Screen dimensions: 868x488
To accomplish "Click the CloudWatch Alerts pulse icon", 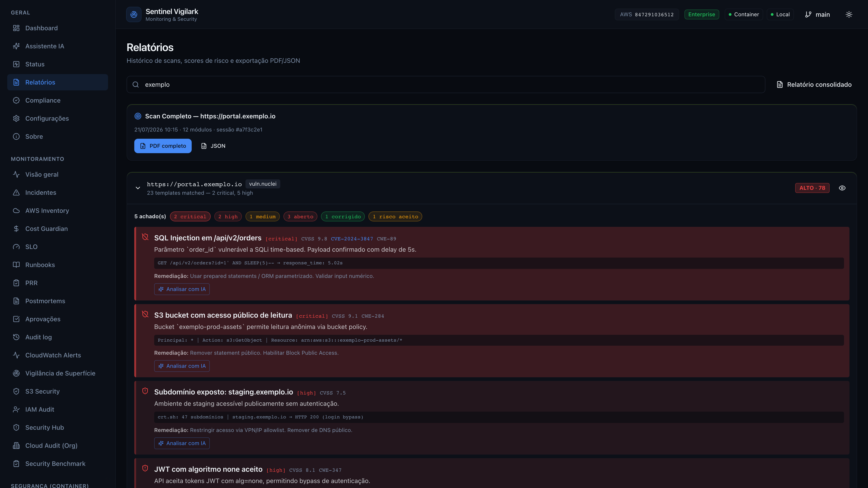I will [16, 355].
